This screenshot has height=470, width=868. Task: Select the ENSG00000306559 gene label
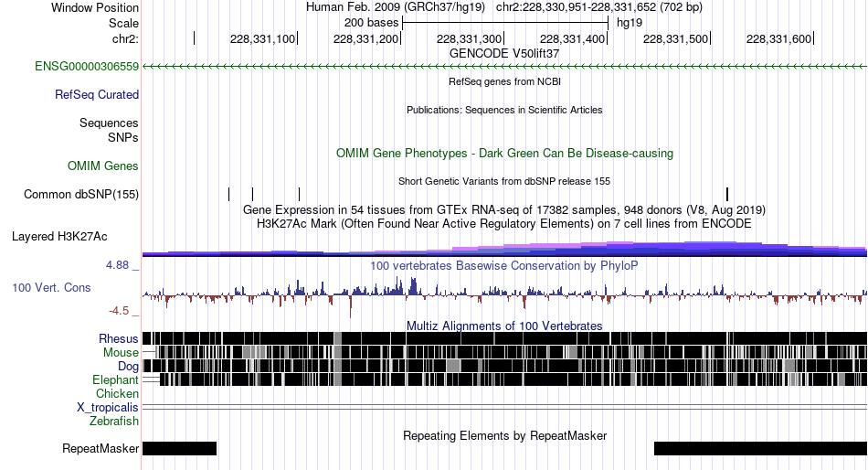tap(87, 67)
